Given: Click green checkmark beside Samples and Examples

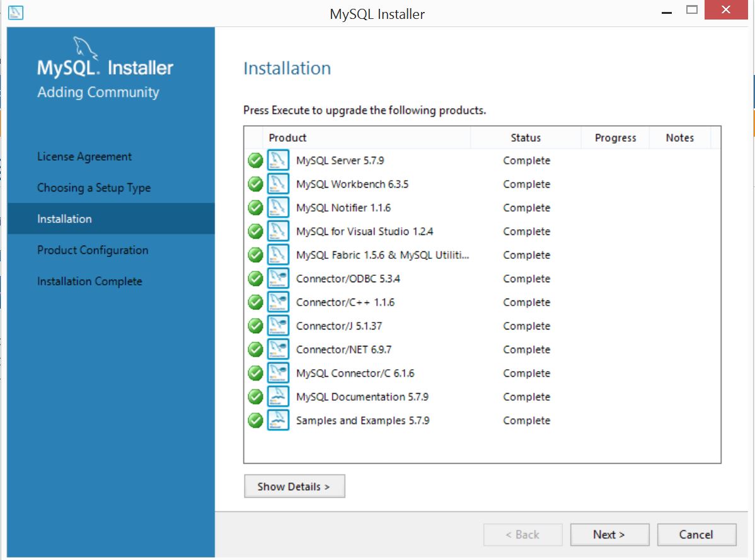Looking at the screenshot, I should point(255,420).
